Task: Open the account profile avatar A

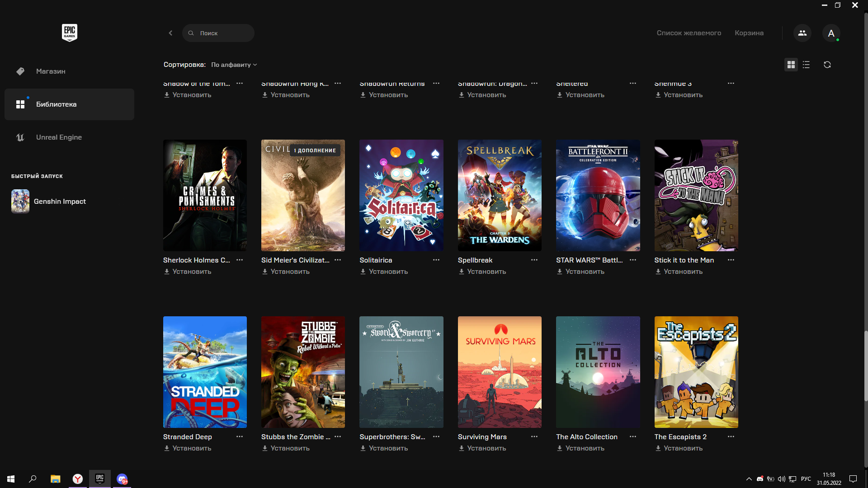Action: (831, 33)
